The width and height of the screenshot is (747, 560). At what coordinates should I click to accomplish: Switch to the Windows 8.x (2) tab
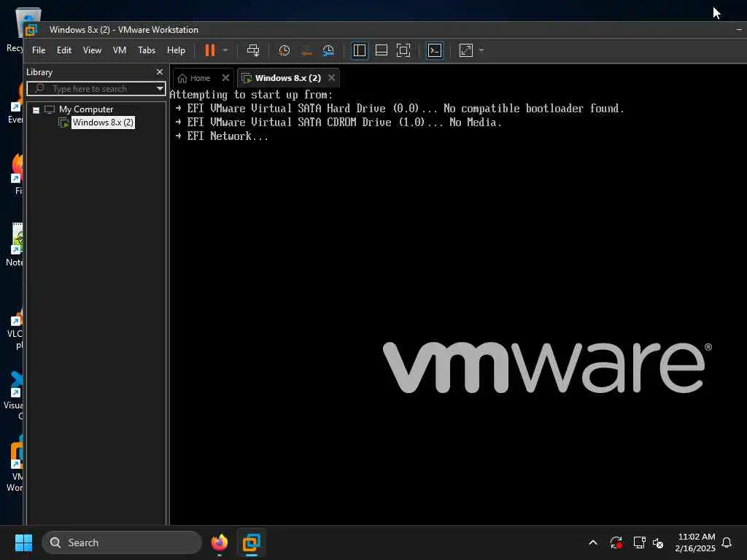pos(287,78)
